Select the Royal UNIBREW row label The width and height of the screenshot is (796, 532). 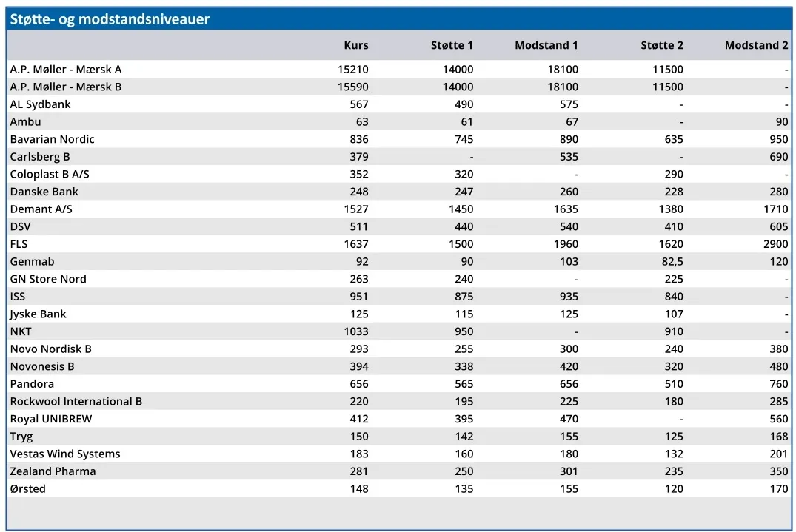pos(51,419)
